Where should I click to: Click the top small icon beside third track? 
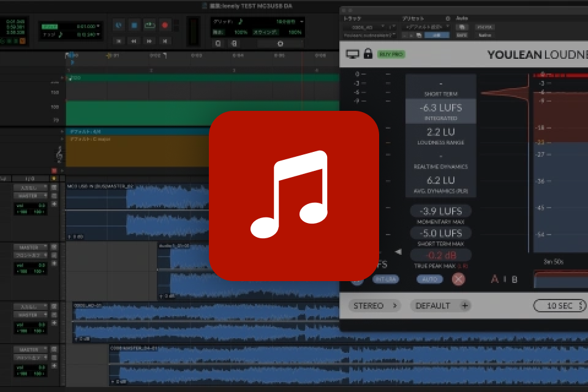tap(54, 306)
